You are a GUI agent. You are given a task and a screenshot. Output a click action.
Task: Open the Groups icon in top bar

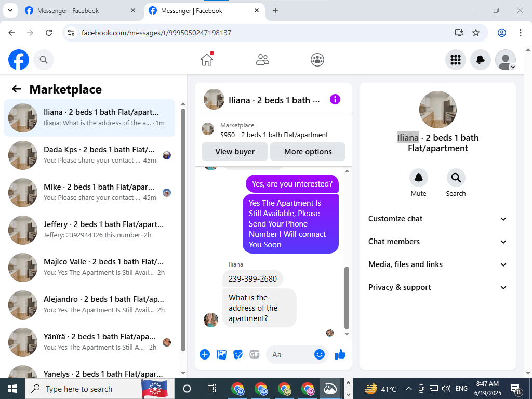point(317,60)
